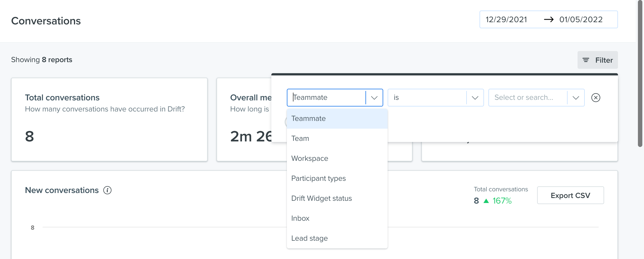Click the 'Total conversations' label above 167%
644x259 pixels.
tap(501, 189)
